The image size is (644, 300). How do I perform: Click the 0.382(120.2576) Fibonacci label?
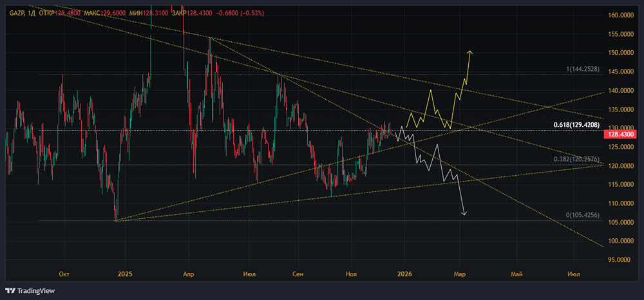[578, 159]
